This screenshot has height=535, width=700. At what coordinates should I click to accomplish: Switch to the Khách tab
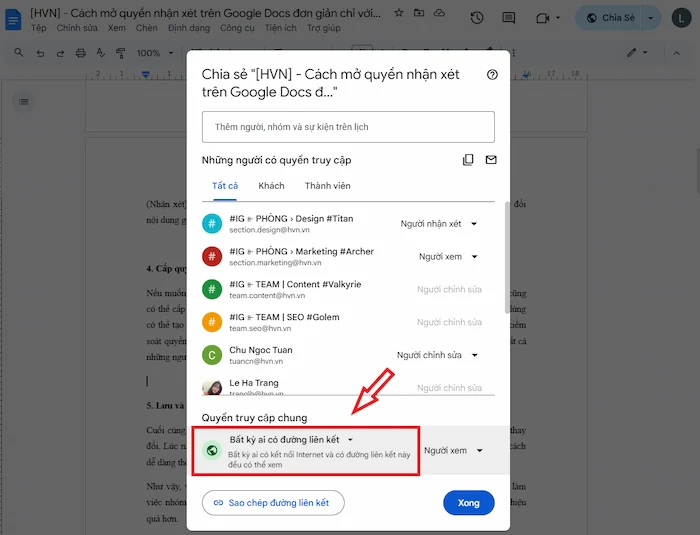pyautogui.click(x=271, y=186)
